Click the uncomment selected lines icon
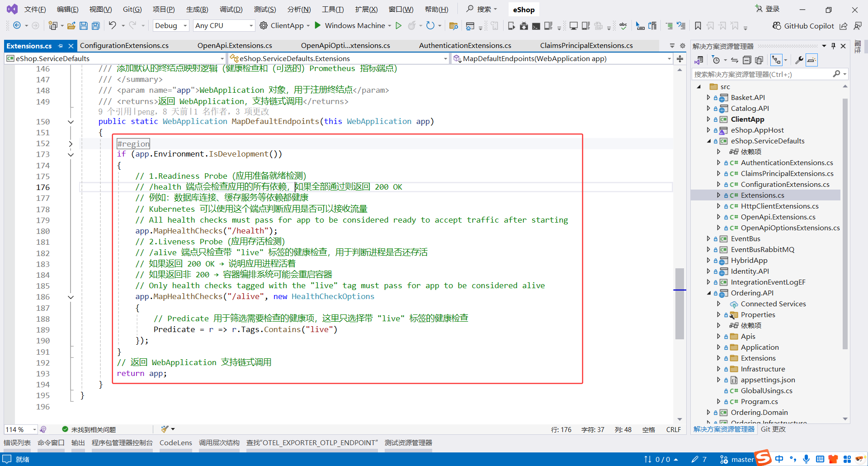Screen dimensions: 868x466 pyautogui.click(x=681, y=26)
